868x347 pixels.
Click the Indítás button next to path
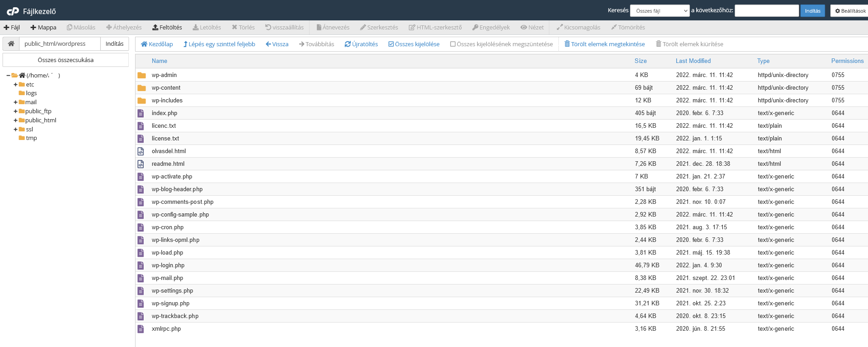(x=114, y=43)
